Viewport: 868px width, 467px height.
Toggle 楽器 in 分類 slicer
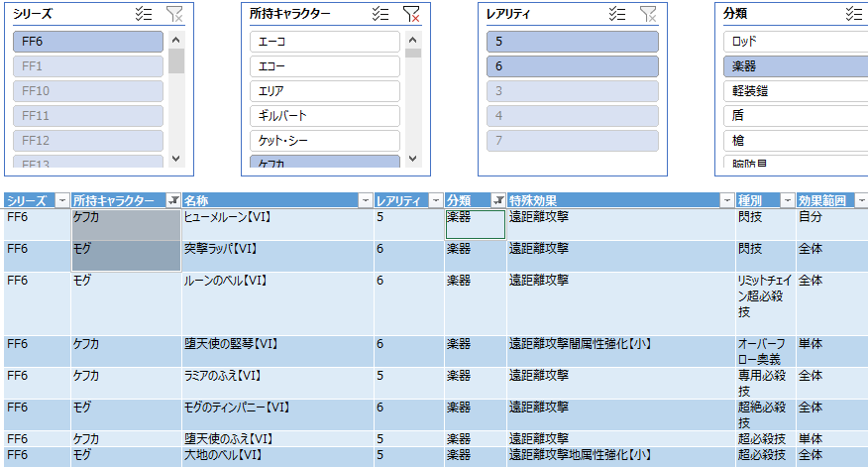point(796,66)
